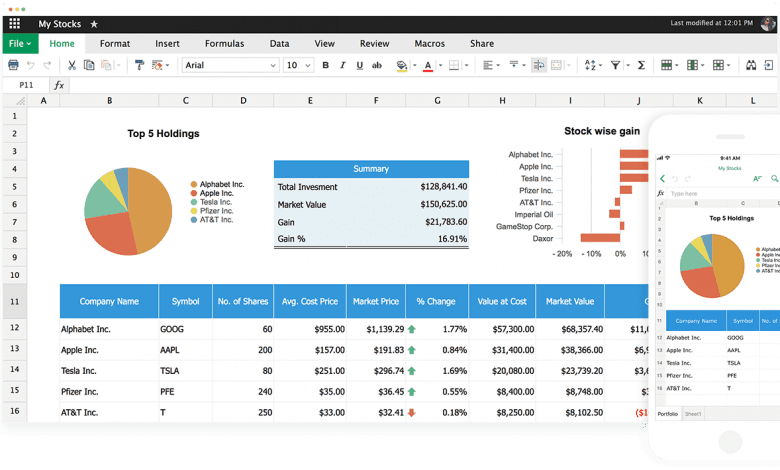Click the vertical align icon
This screenshot has width=780, height=470.
(x=514, y=65)
